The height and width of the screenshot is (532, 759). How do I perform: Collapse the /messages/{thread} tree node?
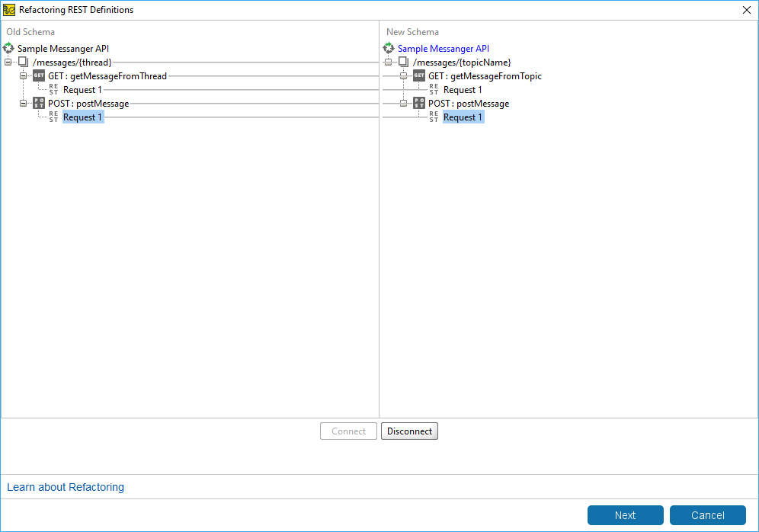8,62
